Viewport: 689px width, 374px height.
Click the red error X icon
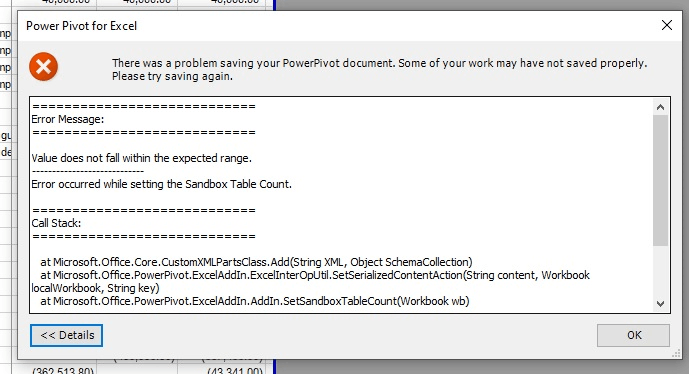[44, 67]
